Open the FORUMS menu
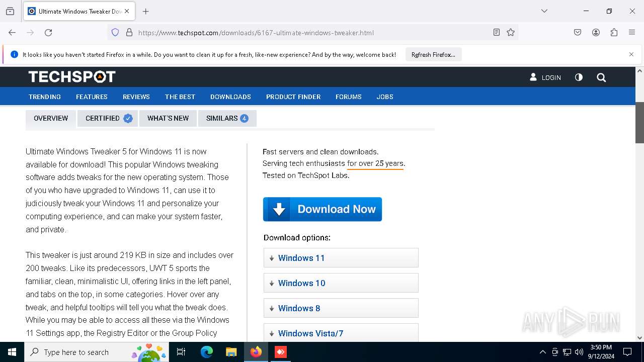Image resolution: width=644 pixels, height=362 pixels. (349, 97)
